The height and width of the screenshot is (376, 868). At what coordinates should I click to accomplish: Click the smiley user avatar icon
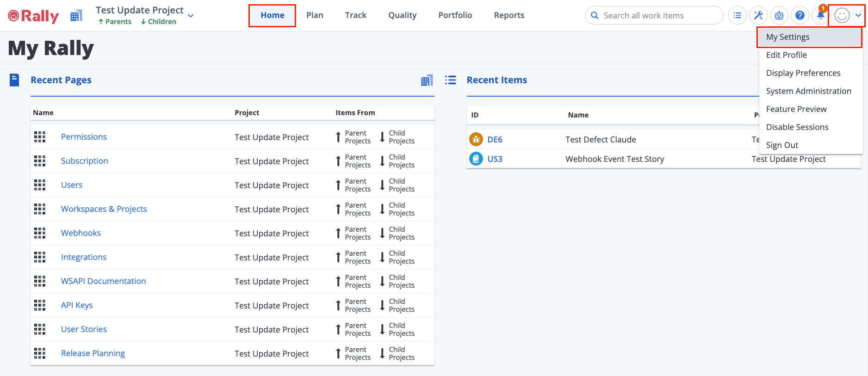[x=842, y=16]
